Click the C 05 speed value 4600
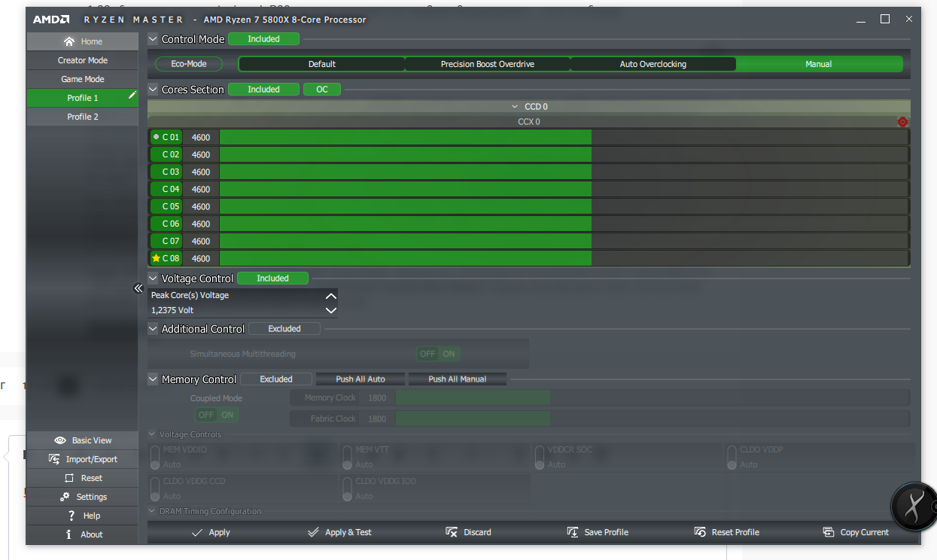The width and height of the screenshot is (937, 560). [201, 206]
